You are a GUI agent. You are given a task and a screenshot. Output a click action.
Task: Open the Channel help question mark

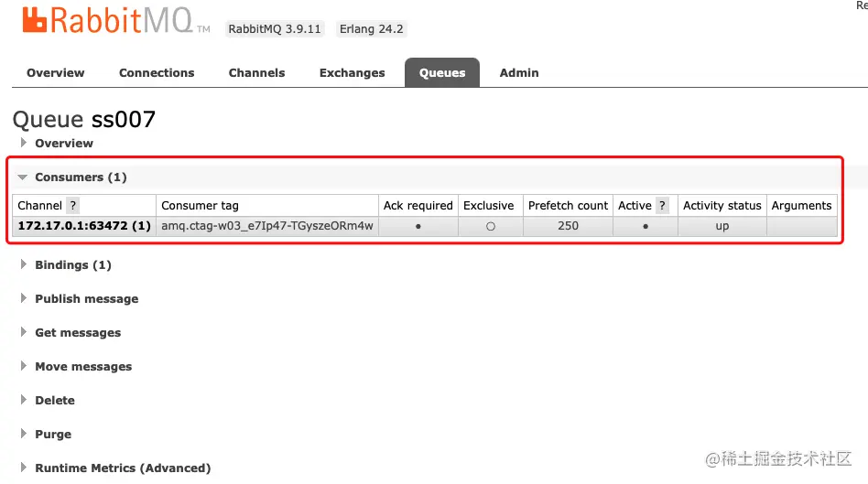coord(72,206)
